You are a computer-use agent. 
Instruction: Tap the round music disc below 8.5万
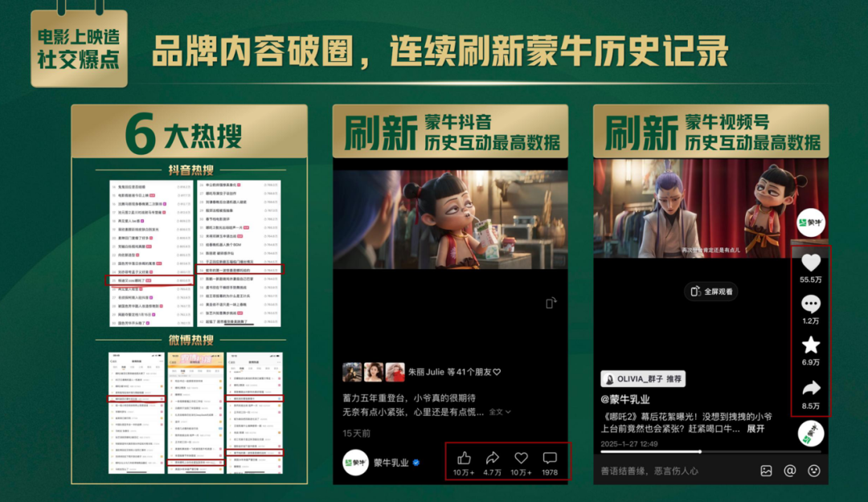point(810,434)
